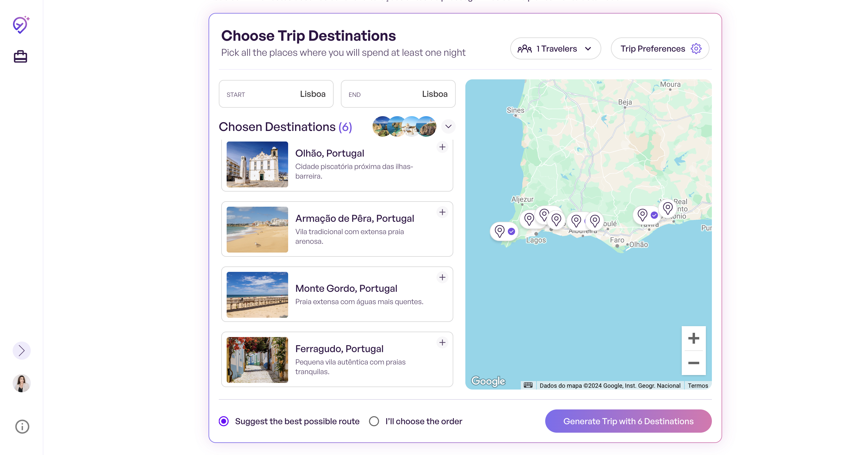The image size is (868, 455).
Task: Expand the sidebar with arrow button
Action: (22, 350)
